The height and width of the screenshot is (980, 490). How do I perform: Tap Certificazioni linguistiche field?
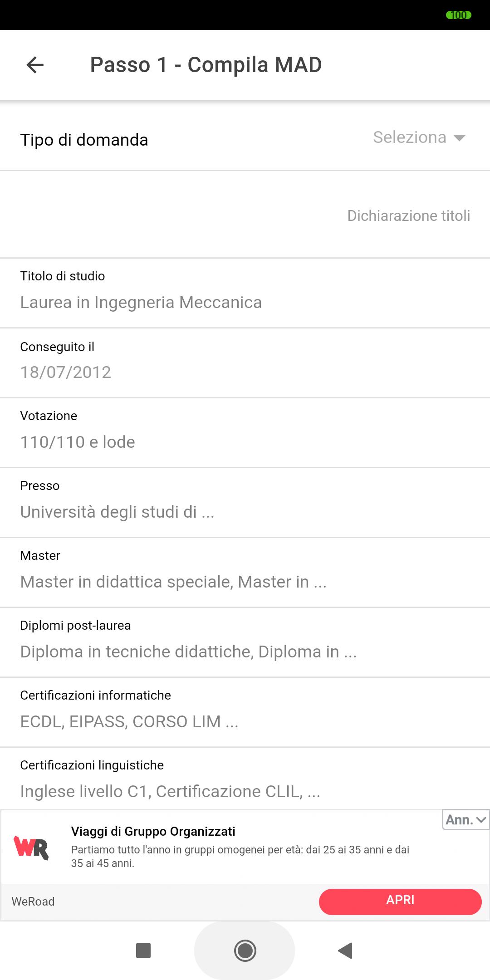tap(245, 779)
